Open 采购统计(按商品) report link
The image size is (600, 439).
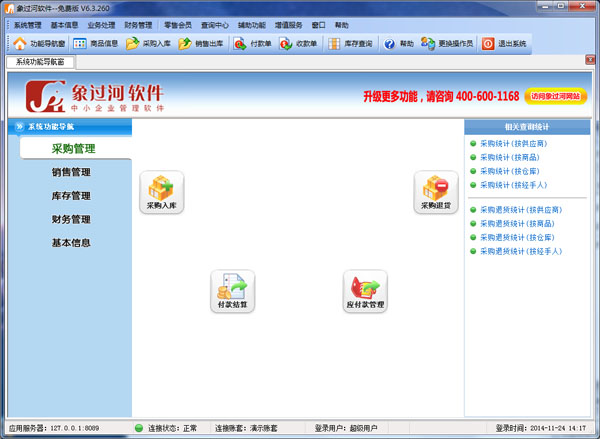(x=510, y=157)
